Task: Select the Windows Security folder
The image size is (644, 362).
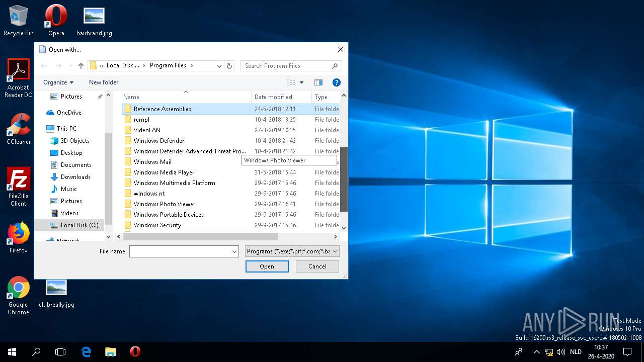Action: click(x=230, y=225)
